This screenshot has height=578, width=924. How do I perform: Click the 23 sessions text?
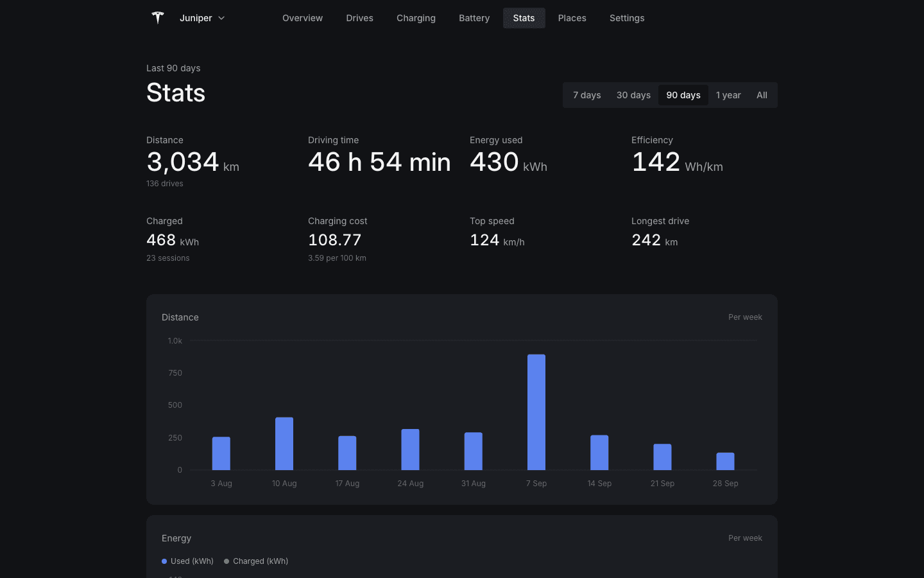(x=168, y=258)
